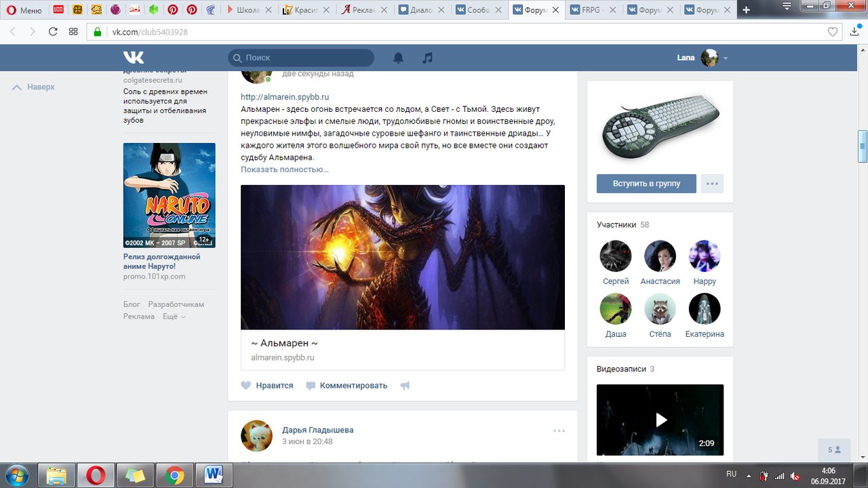The width and height of the screenshot is (868, 488).
Task: Bookmark page with the heart icon
Action: point(833,32)
